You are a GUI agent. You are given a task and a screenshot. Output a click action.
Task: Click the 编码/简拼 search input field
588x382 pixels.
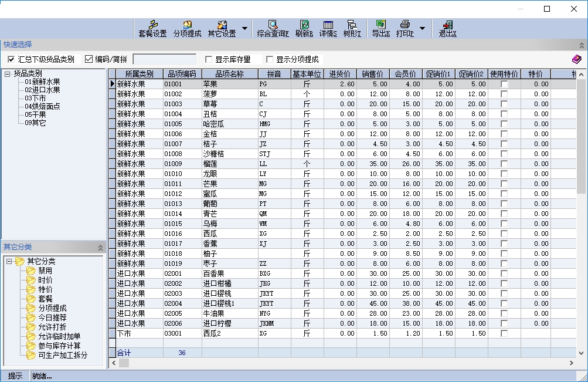click(164, 59)
